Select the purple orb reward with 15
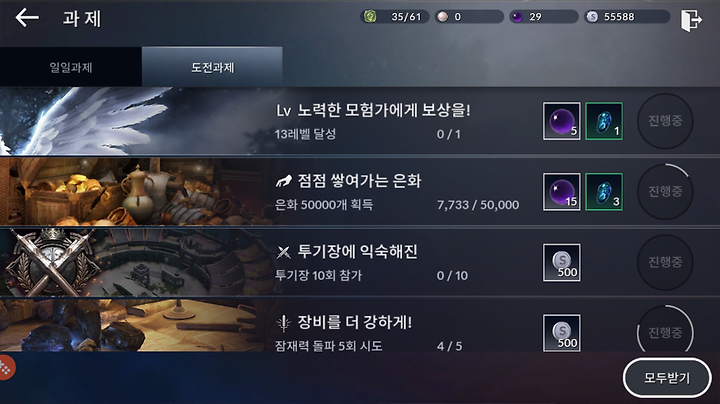Image resolution: width=720 pixels, height=404 pixels. pyautogui.click(x=562, y=192)
